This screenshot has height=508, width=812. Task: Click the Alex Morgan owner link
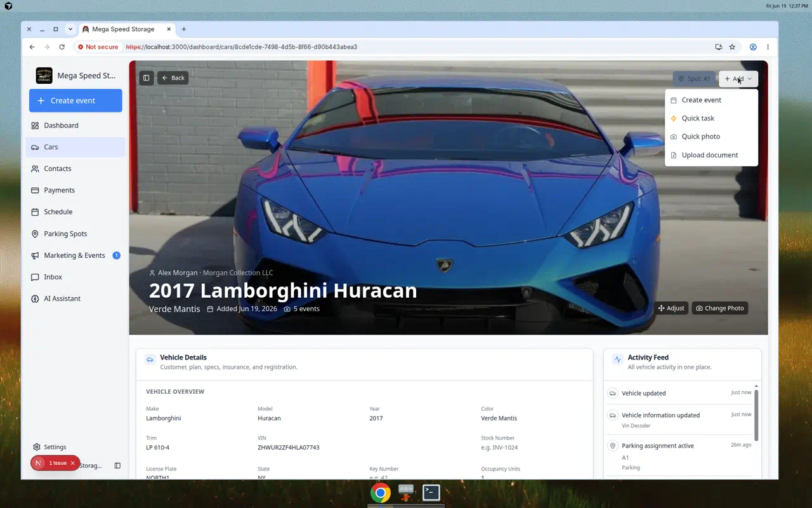[x=178, y=272]
